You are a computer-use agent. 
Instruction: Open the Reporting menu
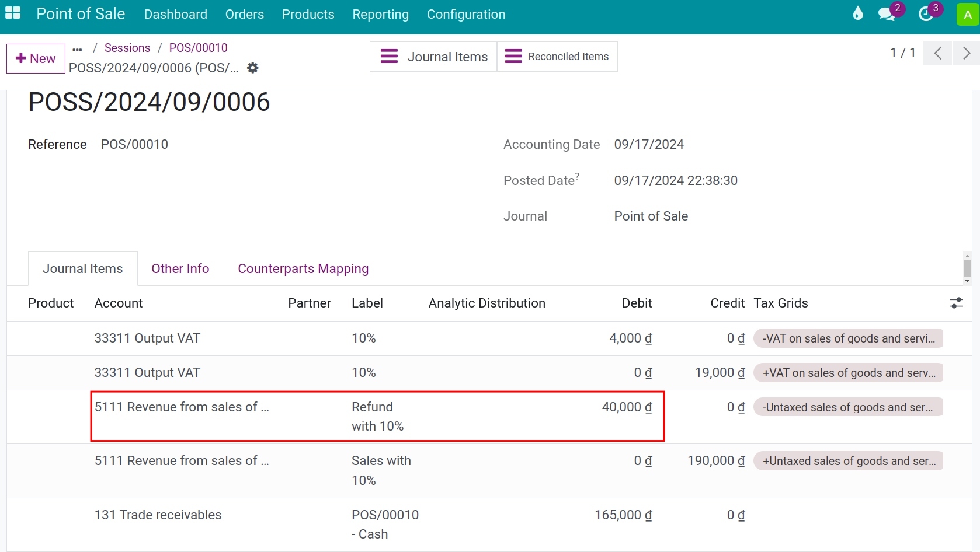coord(381,14)
